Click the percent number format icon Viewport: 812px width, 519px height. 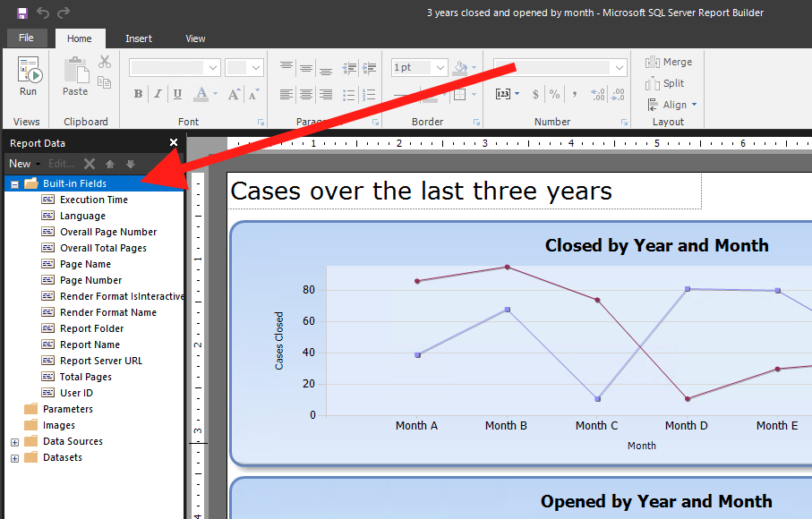[555, 94]
